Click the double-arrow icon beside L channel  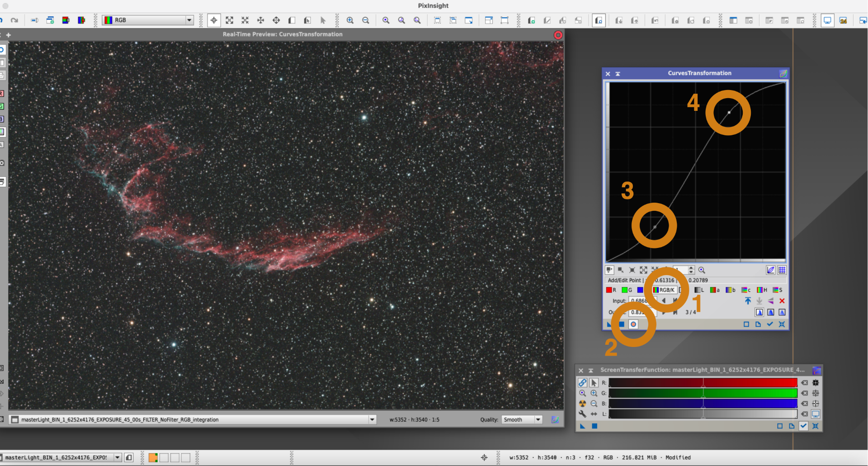(594, 414)
